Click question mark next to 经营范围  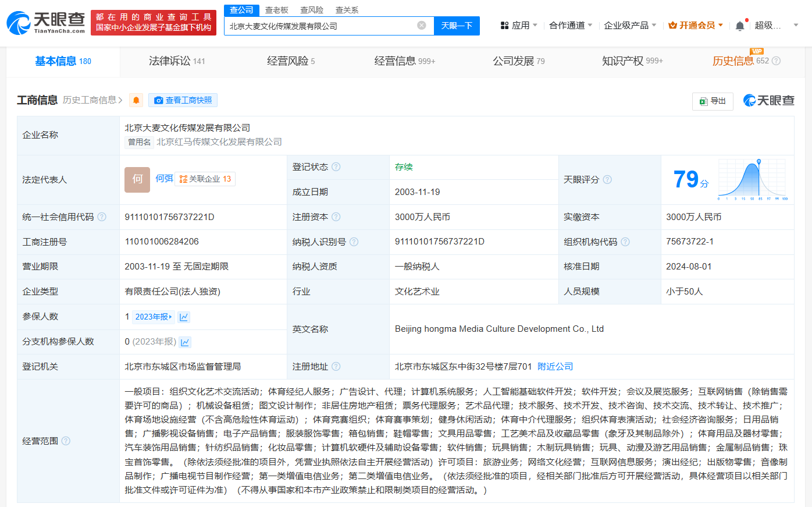point(66,441)
